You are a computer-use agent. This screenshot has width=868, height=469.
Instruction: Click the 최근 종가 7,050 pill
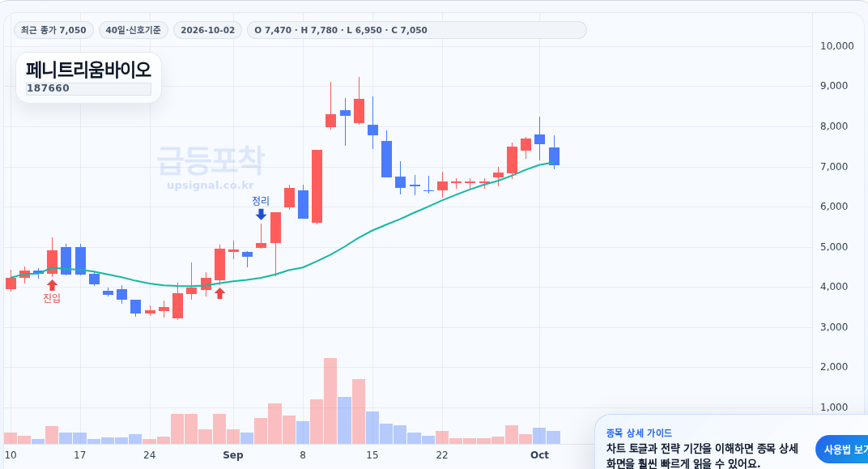(x=53, y=30)
